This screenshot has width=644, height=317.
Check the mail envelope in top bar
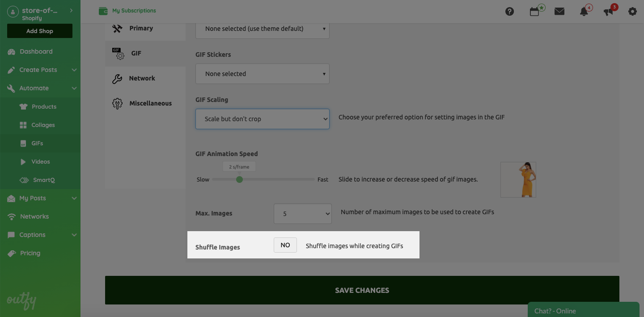[559, 11]
